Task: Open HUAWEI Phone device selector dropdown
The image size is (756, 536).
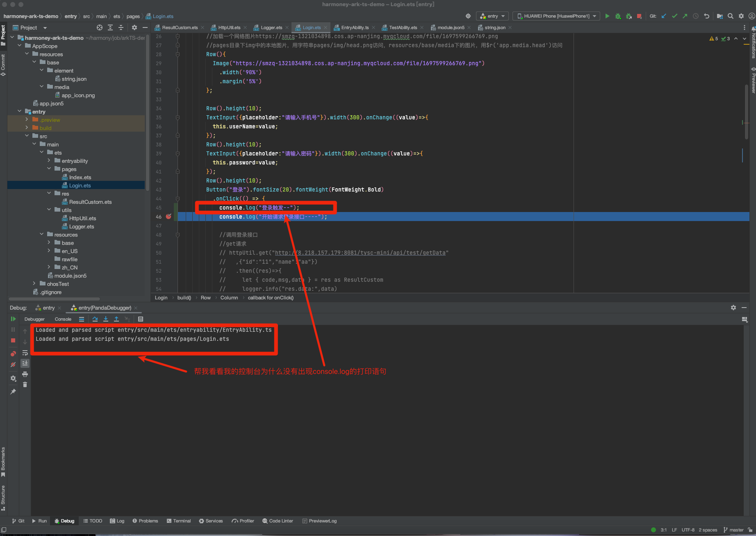Action: [x=556, y=16]
